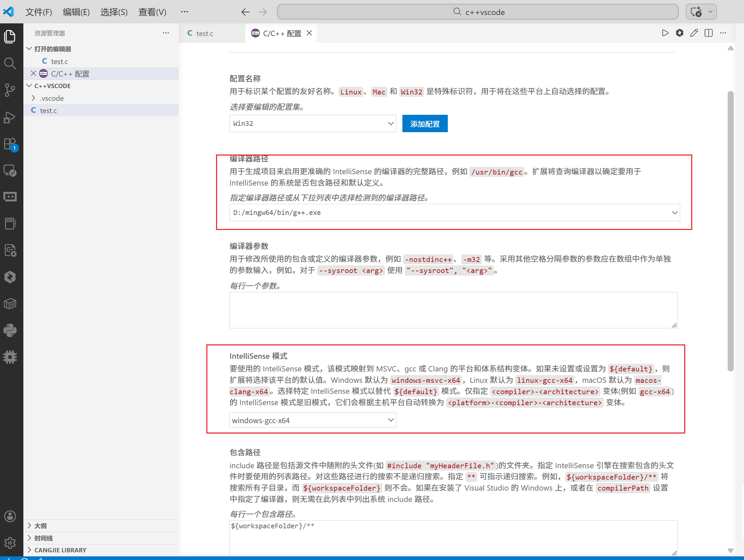Open editor More Actions ellipsis
The width and height of the screenshot is (744, 560).
[723, 33]
